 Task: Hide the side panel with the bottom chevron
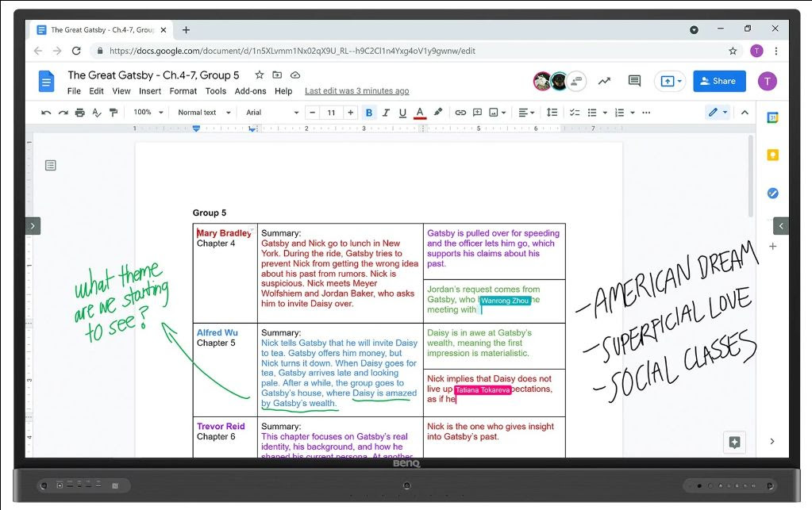point(772,441)
